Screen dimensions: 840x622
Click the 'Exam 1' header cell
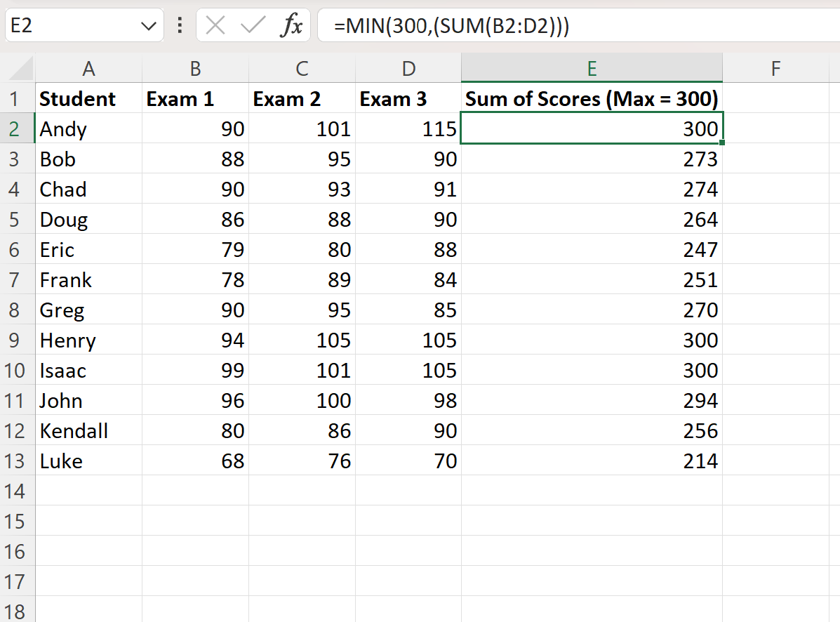(196, 98)
